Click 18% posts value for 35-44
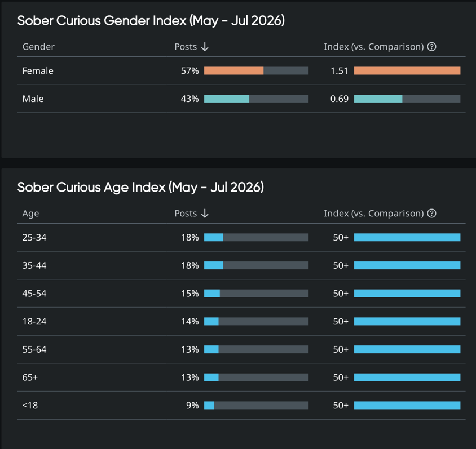The image size is (476, 449). click(189, 265)
